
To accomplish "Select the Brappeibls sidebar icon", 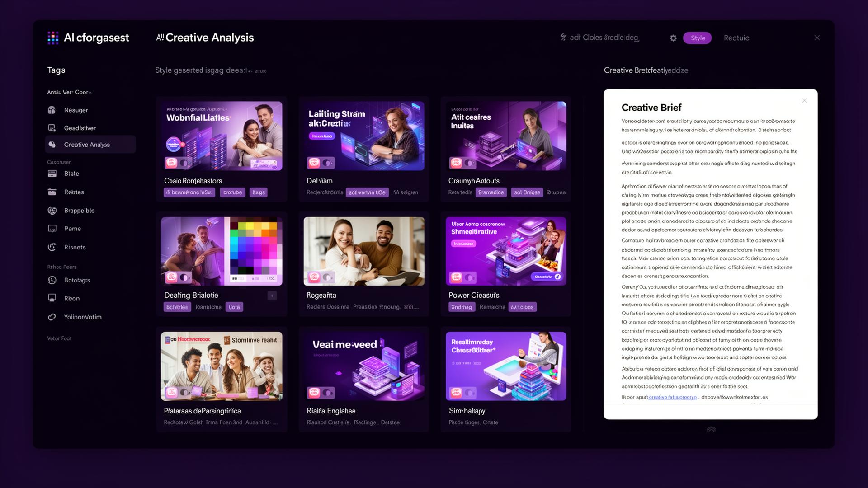I will point(52,211).
